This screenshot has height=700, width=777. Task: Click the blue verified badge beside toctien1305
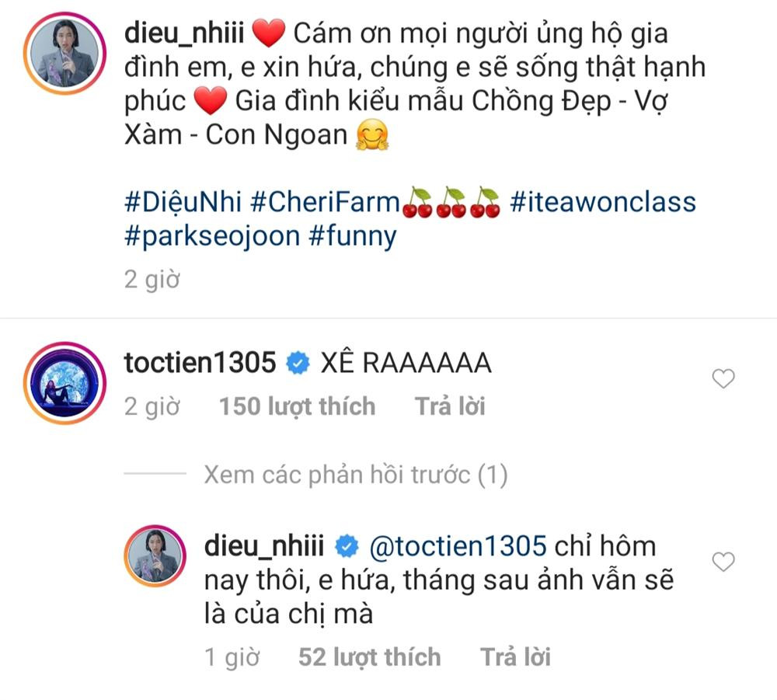(x=298, y=360)
